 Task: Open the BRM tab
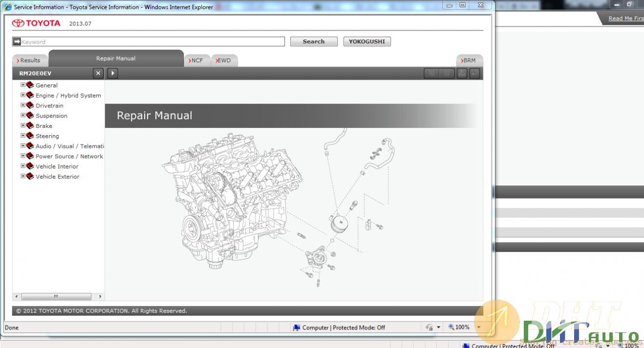469,61
